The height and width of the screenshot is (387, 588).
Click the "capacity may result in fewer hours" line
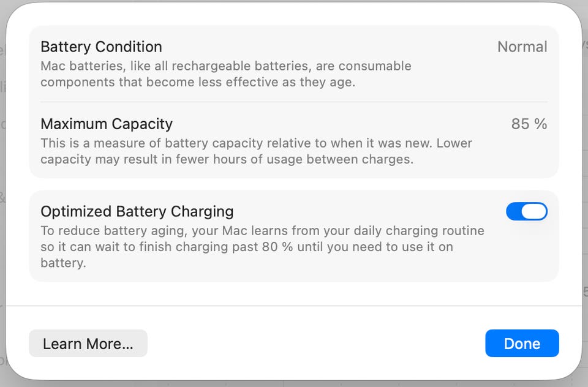[227, 159]
